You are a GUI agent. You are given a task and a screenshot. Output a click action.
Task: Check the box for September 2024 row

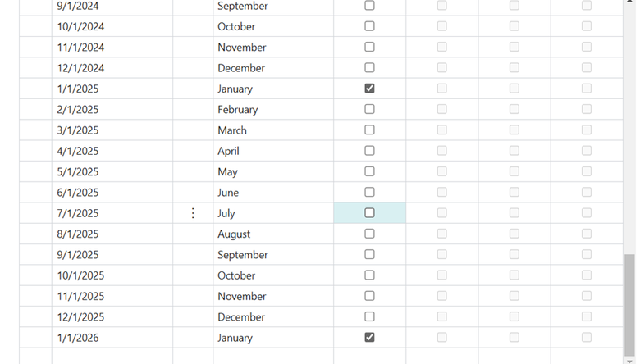369,5
